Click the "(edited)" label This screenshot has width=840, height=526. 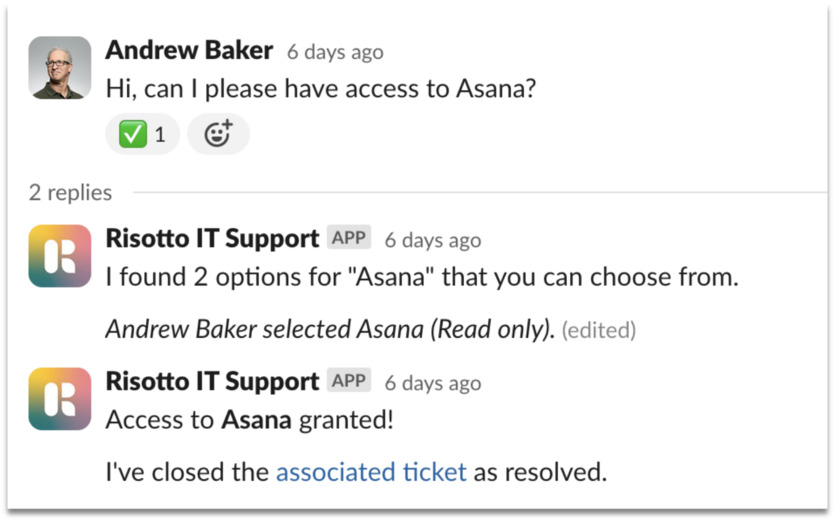coord(599,330)
